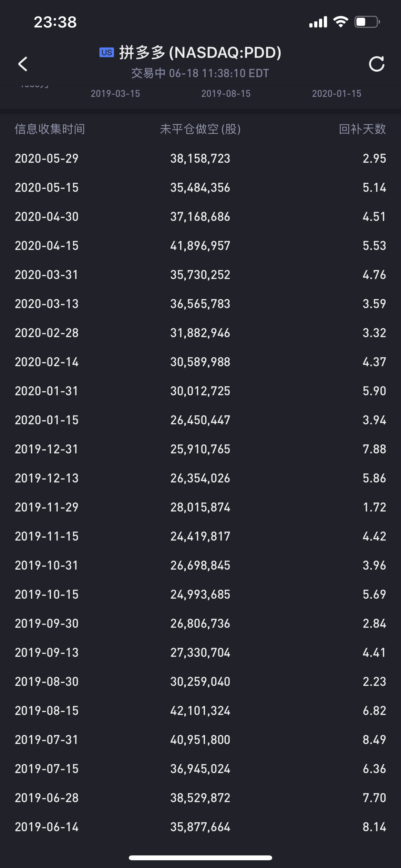Tap the 拼多多 (NASDAQ:PDD) title
The height and width of the screenshot is (868, 401).
tap(200, 53)
